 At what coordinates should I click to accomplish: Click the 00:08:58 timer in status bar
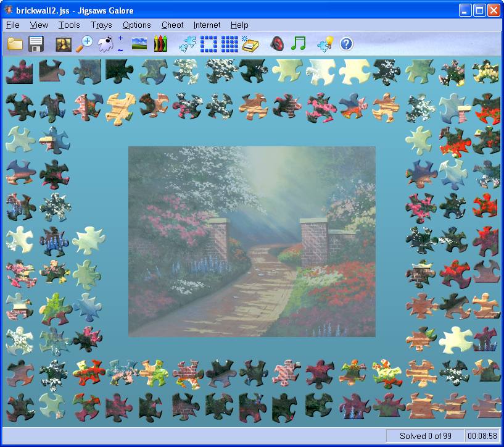pos(482,436)
